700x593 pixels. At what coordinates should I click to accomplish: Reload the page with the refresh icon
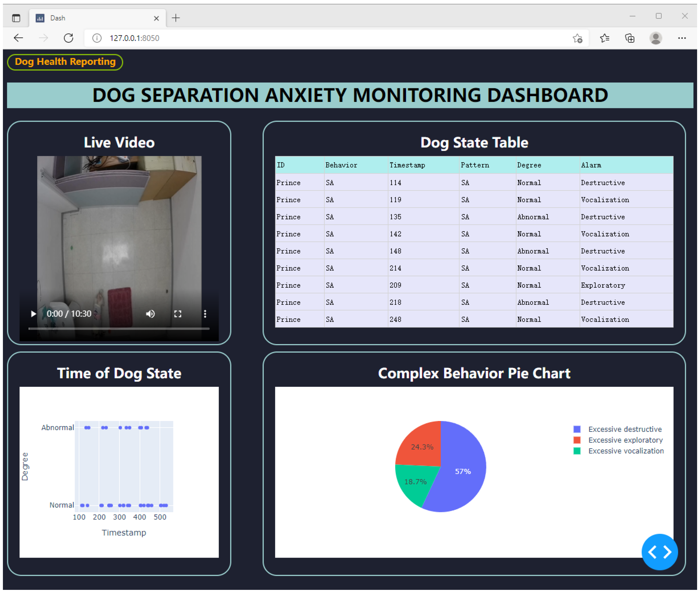tap(69, 38)
